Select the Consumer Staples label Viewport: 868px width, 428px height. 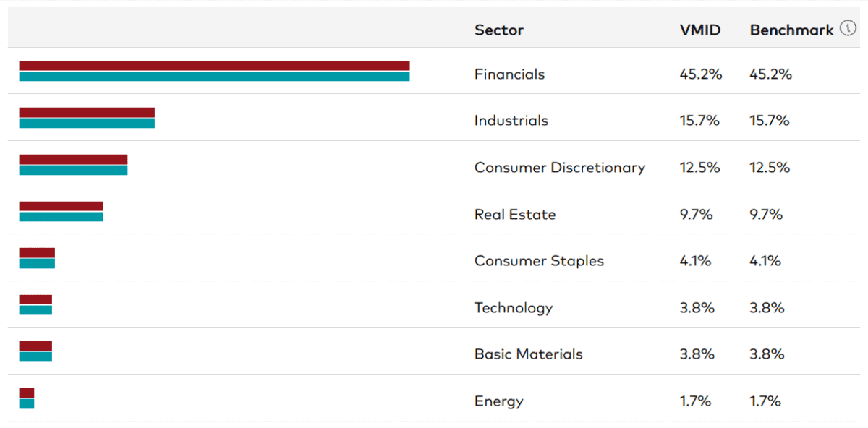pyautogui.click(x=539, y=261)
